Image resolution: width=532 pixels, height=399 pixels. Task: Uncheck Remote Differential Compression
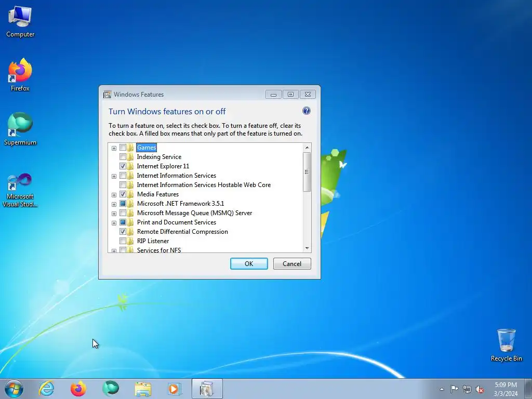123,232
